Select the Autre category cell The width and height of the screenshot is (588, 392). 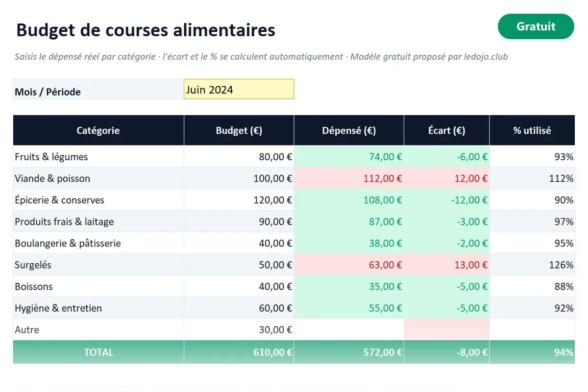(98, 329)
